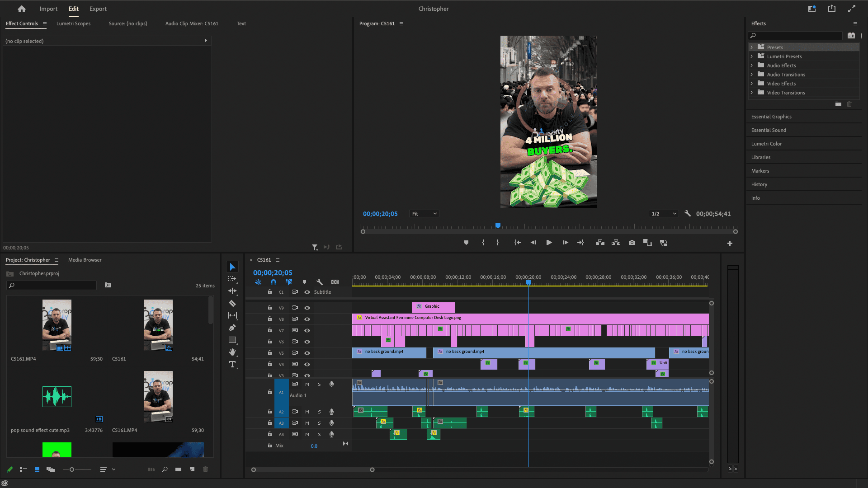Viewport: 868px width, 488px height.
Task: Open the Essential Graphics panel
Action: click(x=771, y=117)
